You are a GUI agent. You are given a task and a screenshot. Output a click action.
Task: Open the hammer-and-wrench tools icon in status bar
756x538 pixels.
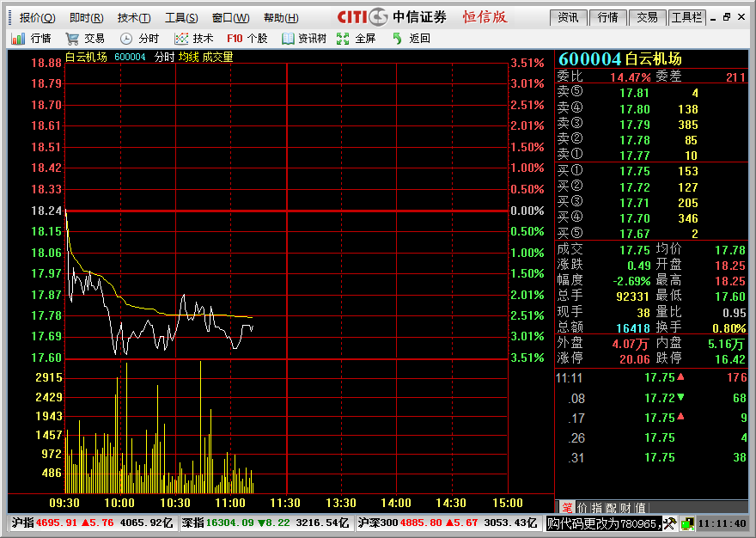(x=670, y=523)
